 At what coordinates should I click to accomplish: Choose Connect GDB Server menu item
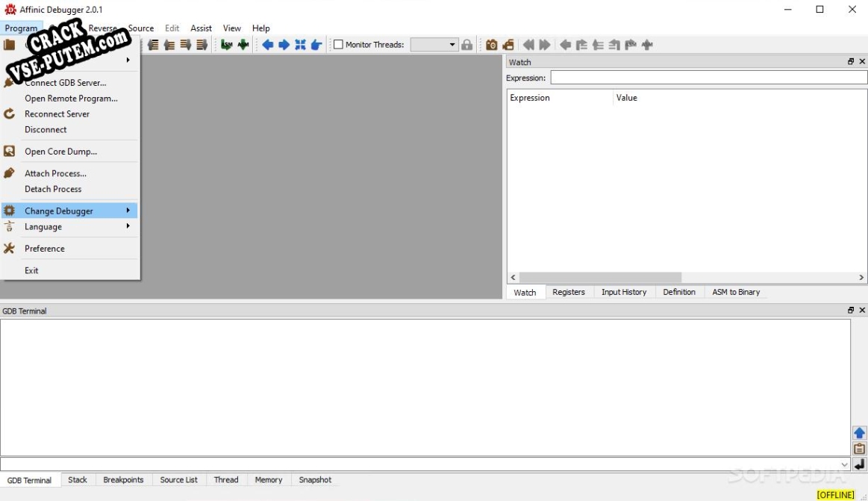coord(69,82)
